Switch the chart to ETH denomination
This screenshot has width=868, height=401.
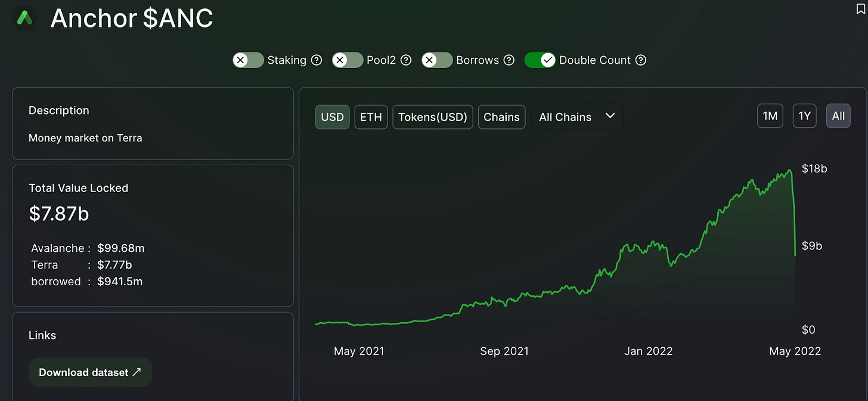(371, 117)
